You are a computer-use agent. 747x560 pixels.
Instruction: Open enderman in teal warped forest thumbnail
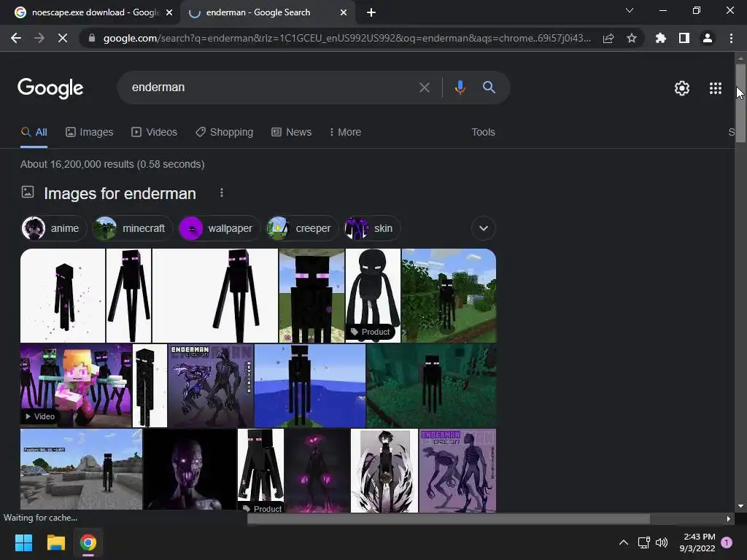tap(431, 385)
